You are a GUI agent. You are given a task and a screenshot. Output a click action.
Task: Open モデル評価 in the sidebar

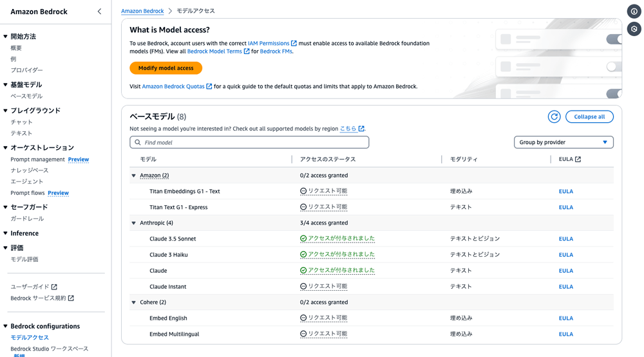(x=24, y=259)
